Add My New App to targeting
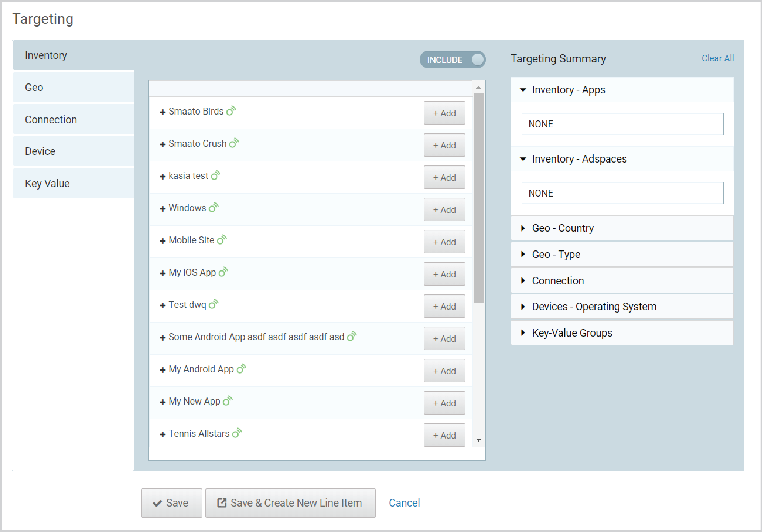The width and height of the screenshot is (762, 532). point(444,403)
